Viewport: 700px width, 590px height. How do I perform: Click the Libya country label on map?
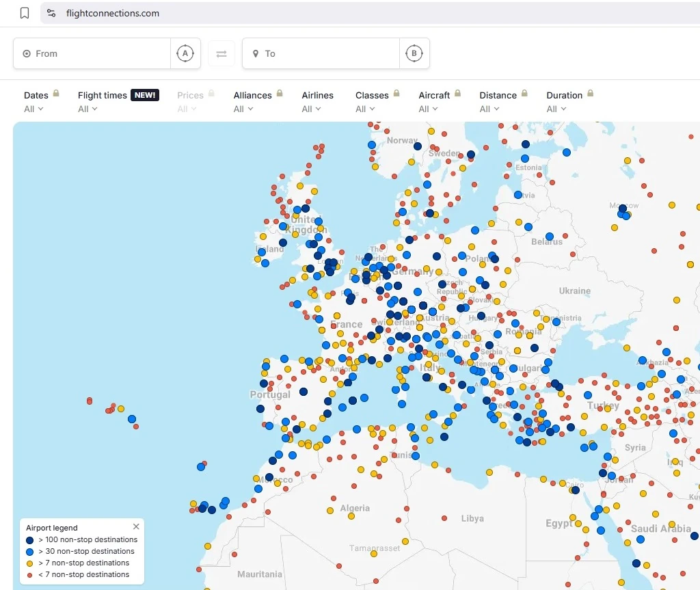pos(472,518)
